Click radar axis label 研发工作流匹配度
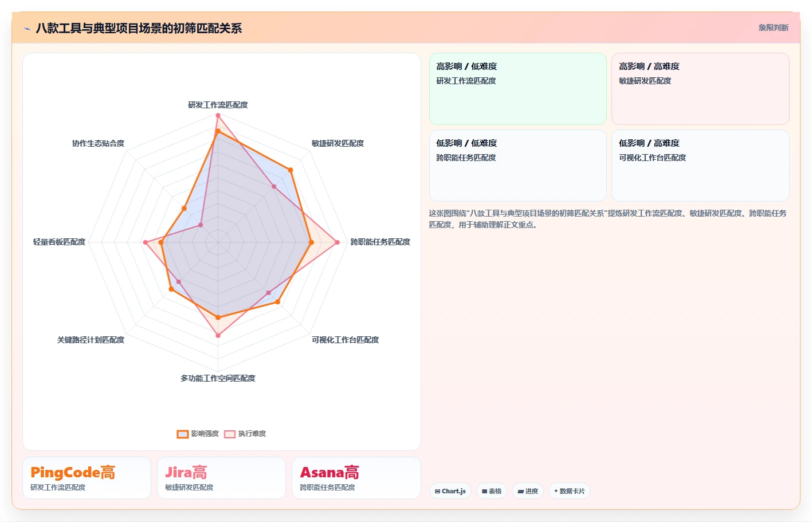This screenshot has height=522, width=812. pos(218,105)
